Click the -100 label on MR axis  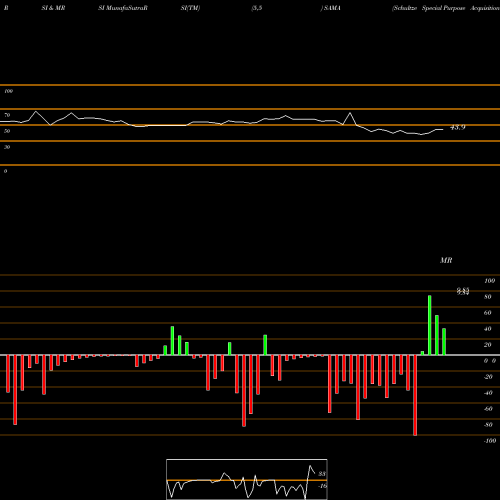(490, 441)
